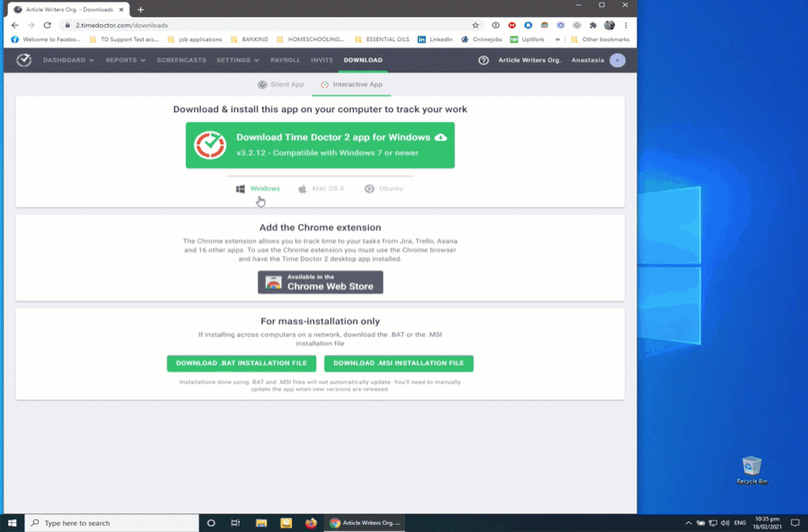
Task: Open BANKING bookmark folder
Action: tap(250, 39)
